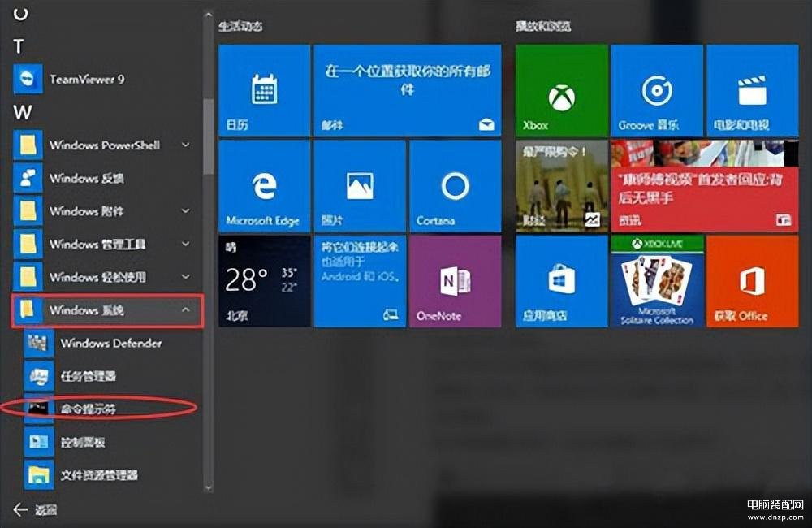Open the TeamViewer 9 app icon
This screenshot has width=812, height=528.
point(28,79)
